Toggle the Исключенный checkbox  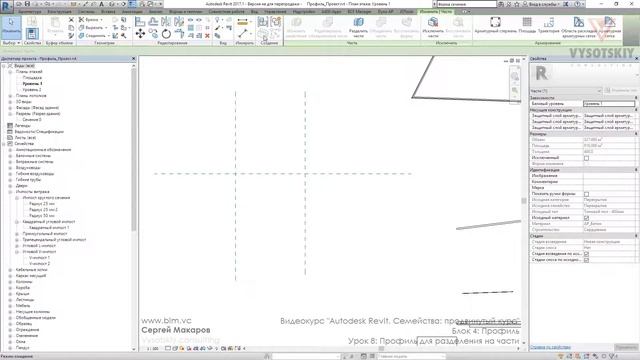(x=586, y=158)
